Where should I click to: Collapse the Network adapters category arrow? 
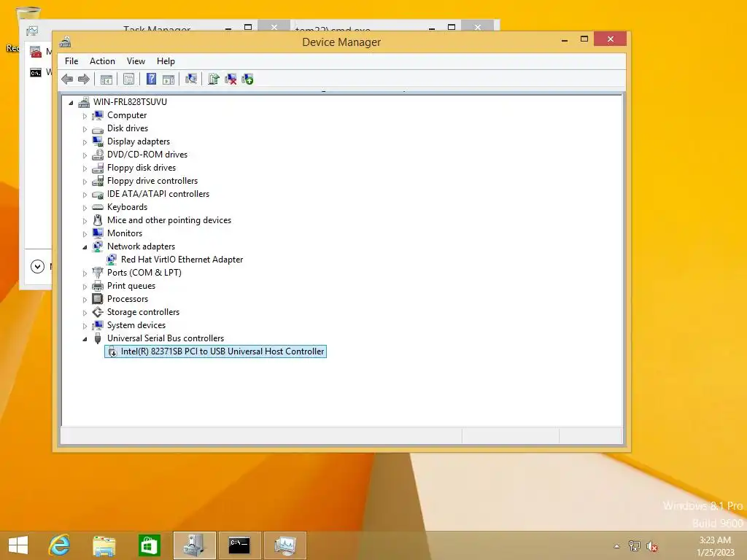click(x=85, y=247)
